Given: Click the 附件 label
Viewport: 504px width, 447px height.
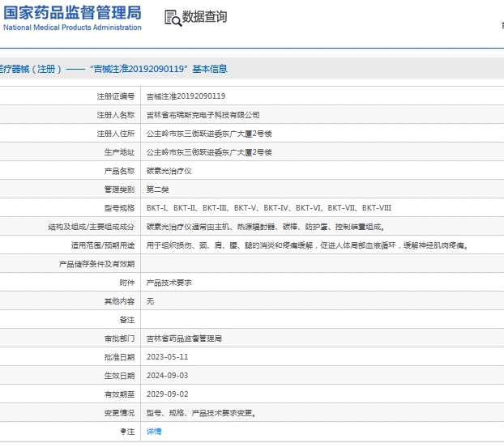Looking at the screenshot, I should 127,283.
